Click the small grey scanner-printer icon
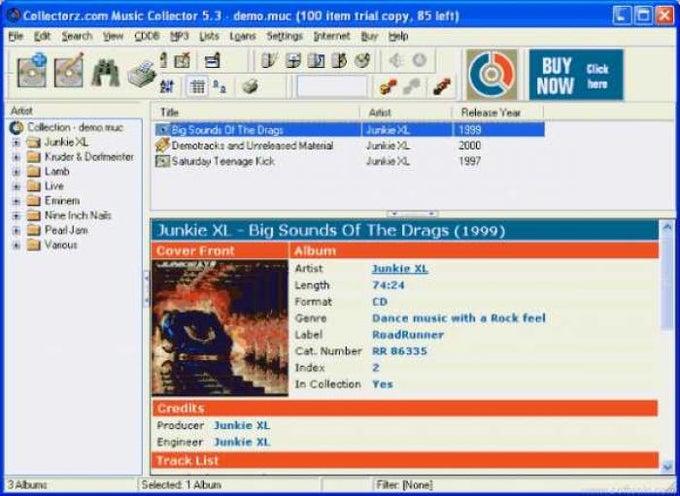The width and height of the screenshot is (680, 496). [250, 87]
